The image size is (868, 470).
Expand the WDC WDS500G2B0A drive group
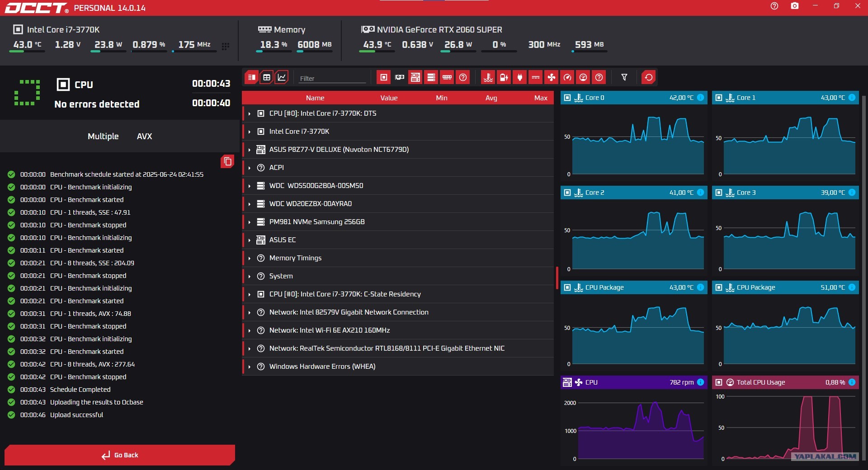[x=249, y=186]
